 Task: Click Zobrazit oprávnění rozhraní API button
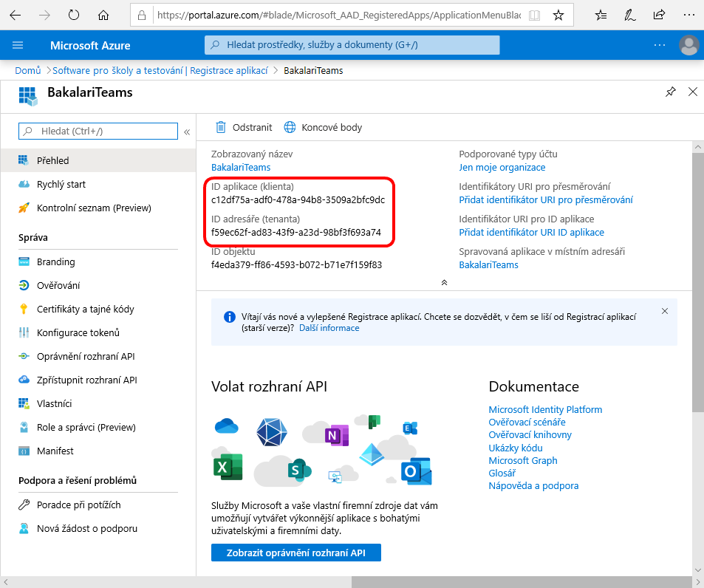tap(296, 553)
